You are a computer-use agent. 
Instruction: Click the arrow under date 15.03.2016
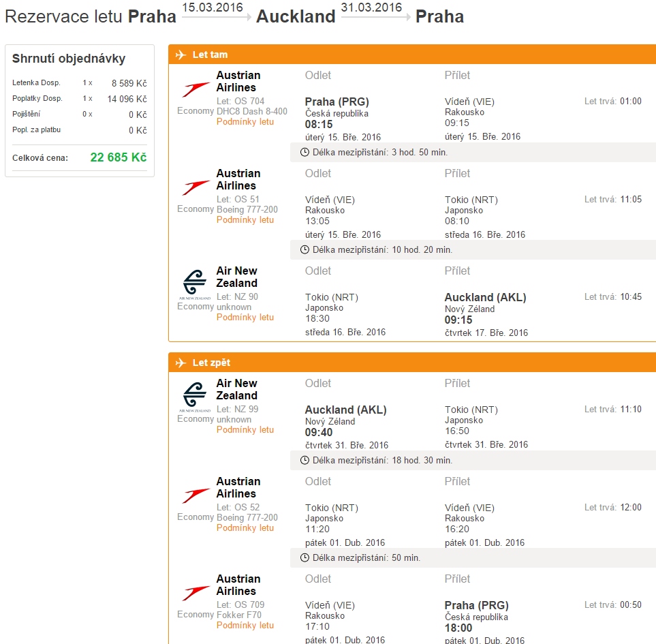point(217,17)
